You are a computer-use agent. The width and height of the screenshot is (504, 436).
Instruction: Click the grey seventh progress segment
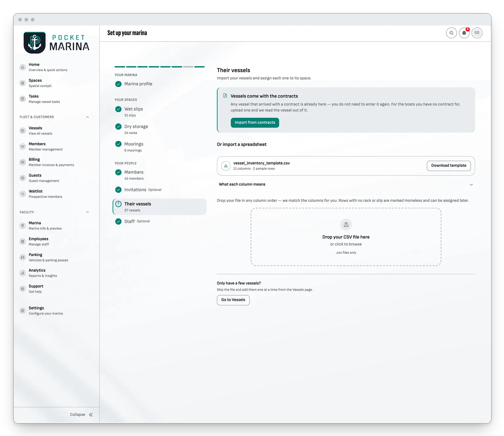(x=188, y=67)
